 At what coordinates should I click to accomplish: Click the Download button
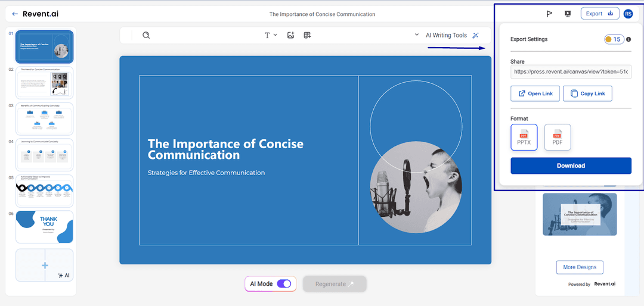tap(571, 166)
